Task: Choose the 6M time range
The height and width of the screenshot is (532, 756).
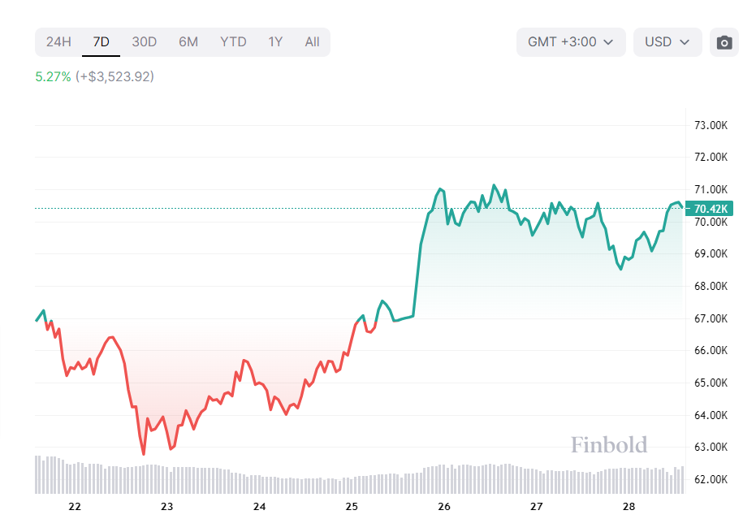Action: tap(188, 42)
